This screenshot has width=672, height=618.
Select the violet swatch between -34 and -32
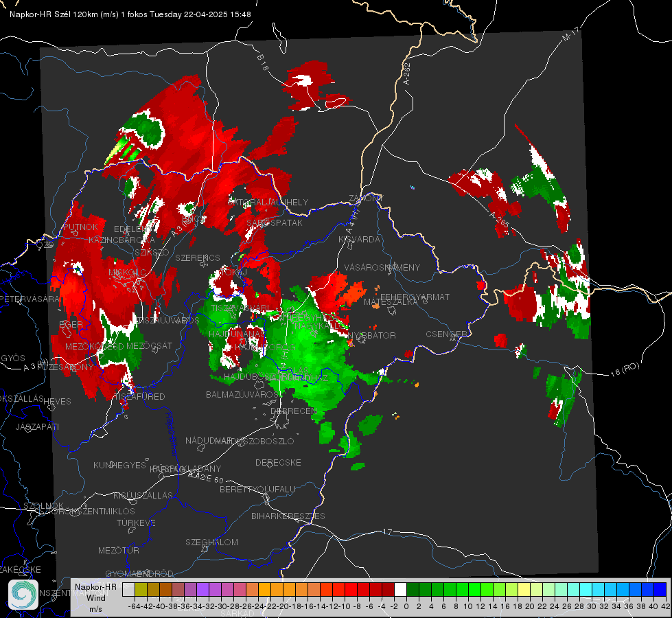pos(202,590)
